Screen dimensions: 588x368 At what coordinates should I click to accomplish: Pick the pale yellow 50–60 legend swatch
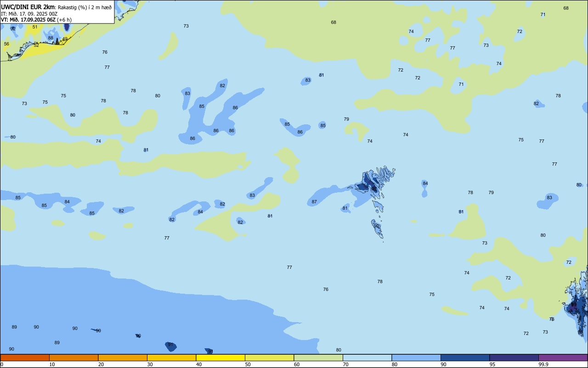pyautogui.click(x=269, y=357)
